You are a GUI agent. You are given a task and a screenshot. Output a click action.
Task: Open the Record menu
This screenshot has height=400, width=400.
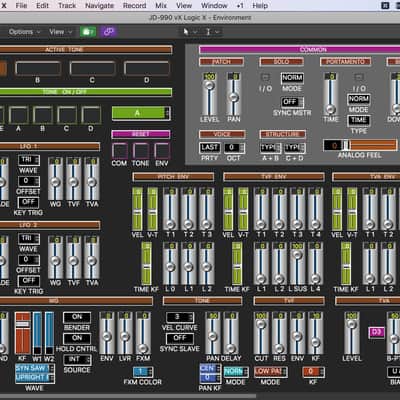pyautogui.click(x=134, y=5)
